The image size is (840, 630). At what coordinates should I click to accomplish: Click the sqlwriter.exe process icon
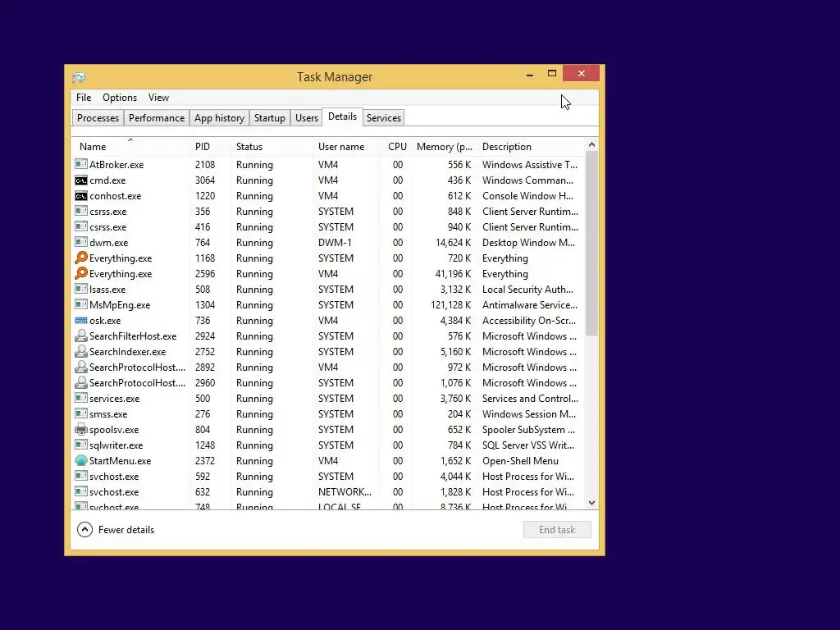pyautogui.click(x=81, y=445)
